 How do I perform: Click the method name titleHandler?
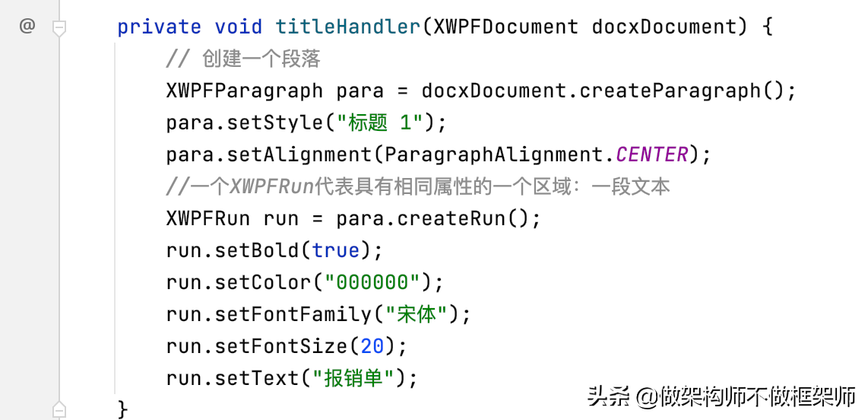click(348, 26)
